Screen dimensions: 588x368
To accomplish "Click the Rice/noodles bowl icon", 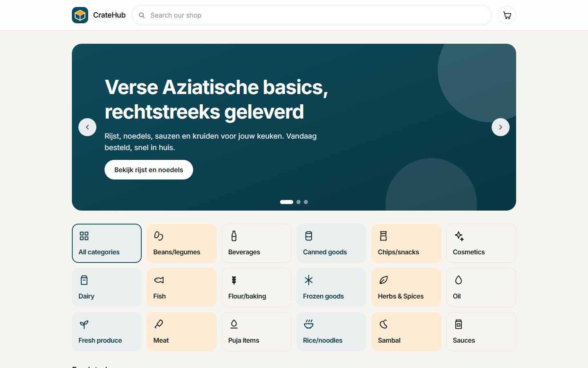I will point(309,324).
